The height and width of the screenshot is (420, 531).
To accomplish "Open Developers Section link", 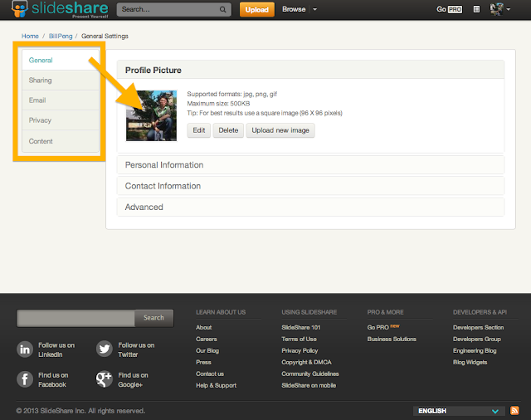I will coord(478,328).
